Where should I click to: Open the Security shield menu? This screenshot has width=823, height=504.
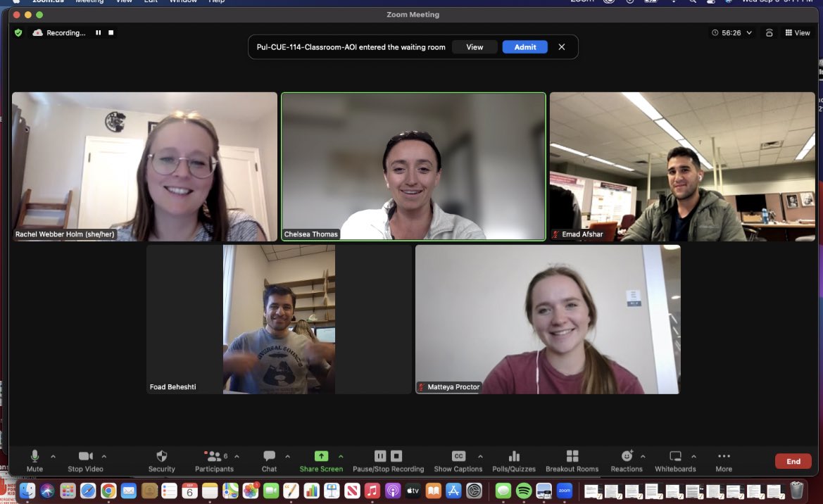pyautogui.click(x=162, y=460)
